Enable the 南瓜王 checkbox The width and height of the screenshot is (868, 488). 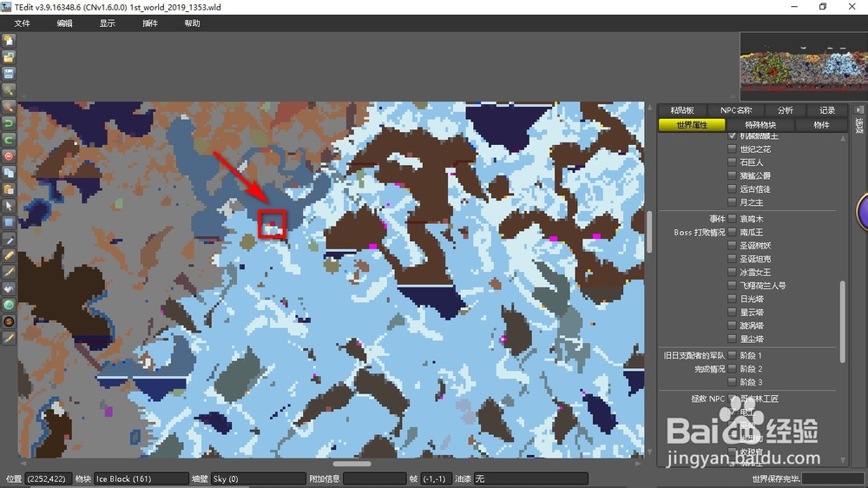coord(732,232)
